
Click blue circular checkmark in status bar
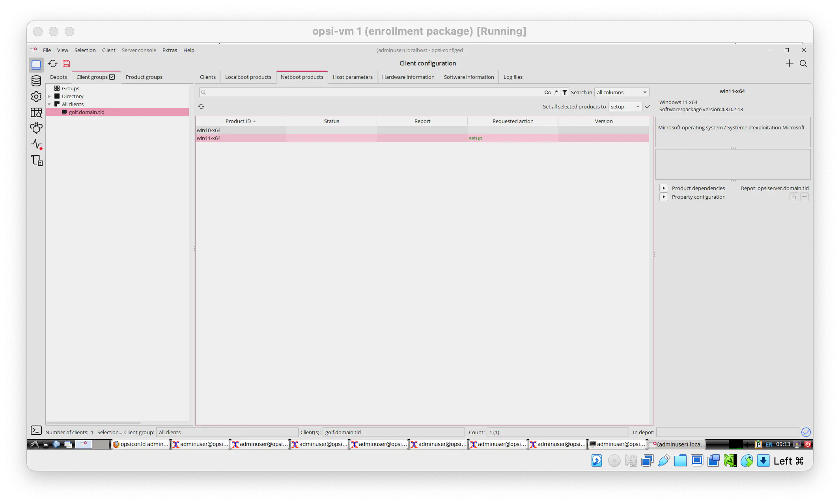click(806, 432)
